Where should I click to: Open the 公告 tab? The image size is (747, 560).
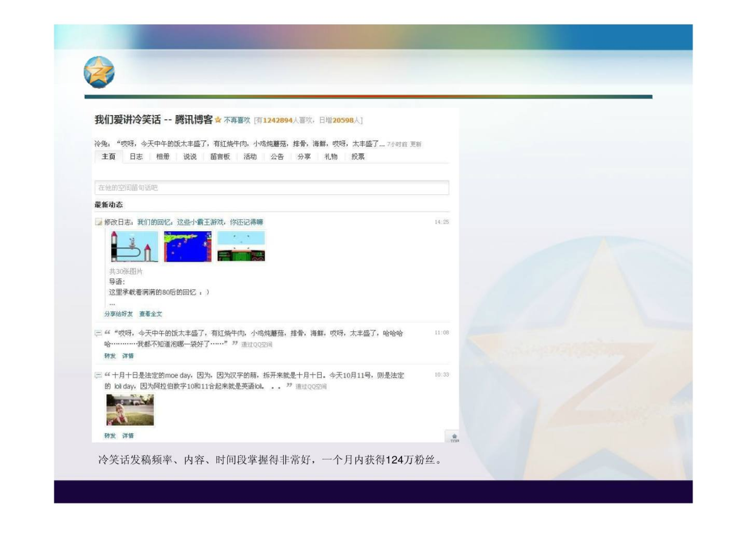tap(277, 157)
